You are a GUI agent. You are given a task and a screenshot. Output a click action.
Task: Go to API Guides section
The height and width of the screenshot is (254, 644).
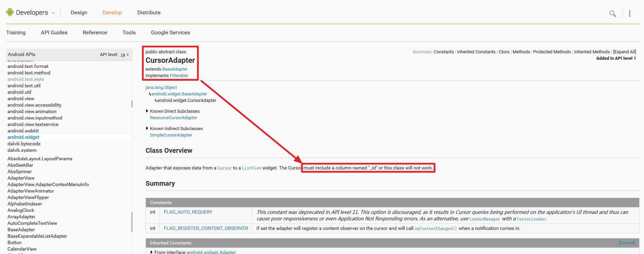(54, 33)
